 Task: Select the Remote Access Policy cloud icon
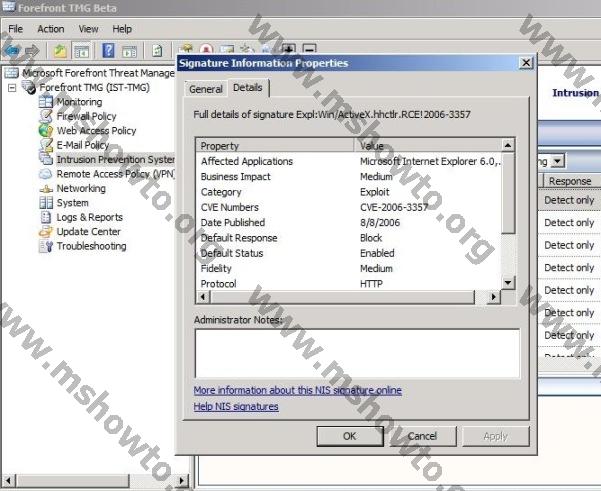click(x=46, y=174)
